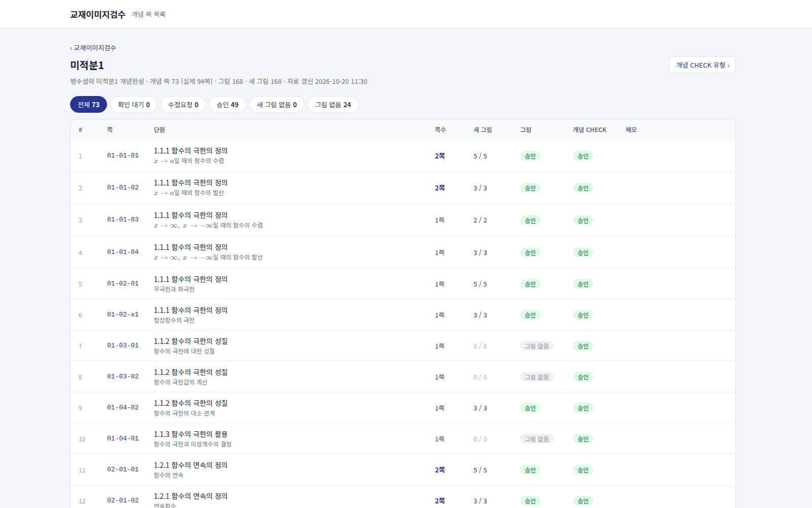This screenshot has width=812, height=508.
Task: Filter by 그림 없음 24
Action: (333, 105)
